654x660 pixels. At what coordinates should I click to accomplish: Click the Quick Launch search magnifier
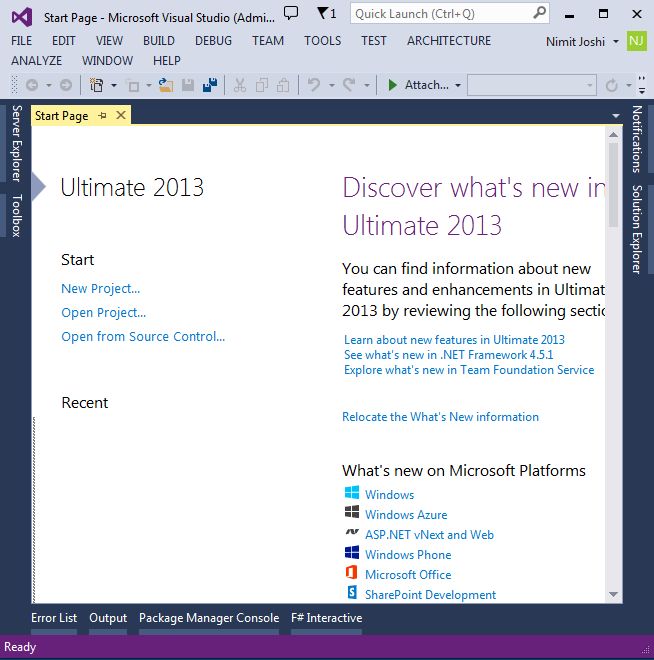539,13
